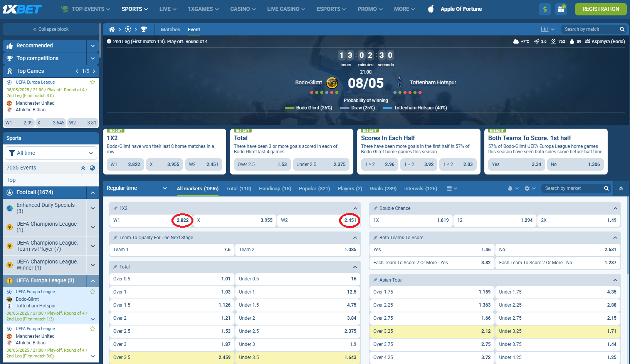Favorite Manchester United match in Europa League list
Screen dimensions: 630x364
92,329
